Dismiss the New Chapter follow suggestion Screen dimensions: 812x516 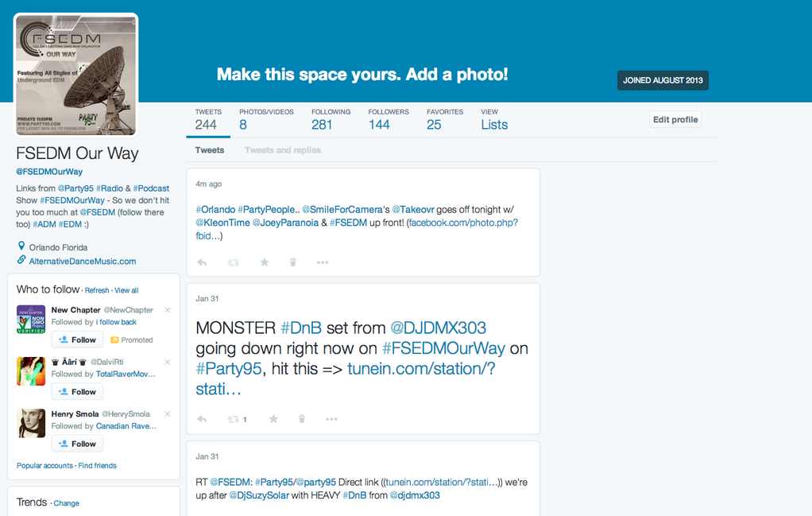point(168,310)
